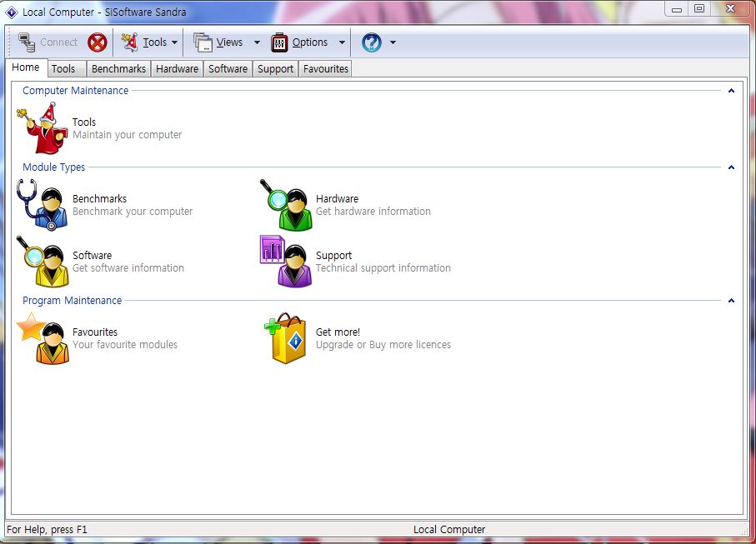
Task: Maximize the Sandra window
Action: 699,8
